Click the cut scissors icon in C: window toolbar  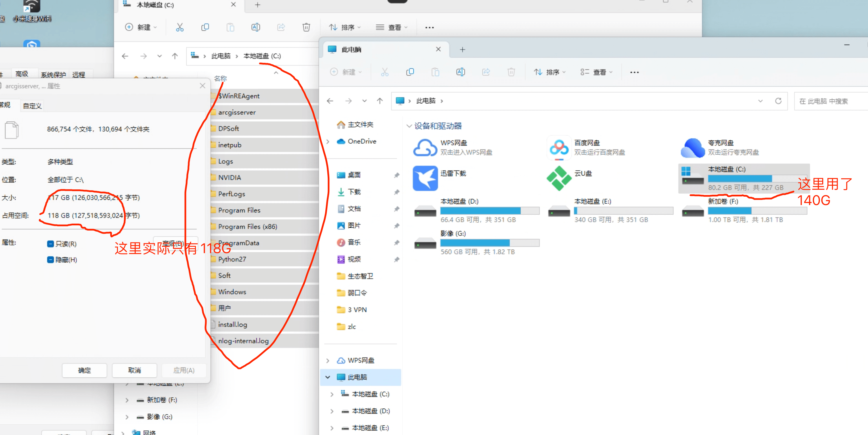tap(180, 27)
